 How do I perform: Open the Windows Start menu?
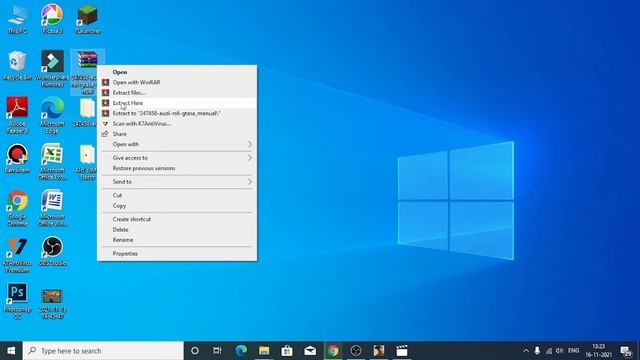(11, 351)
